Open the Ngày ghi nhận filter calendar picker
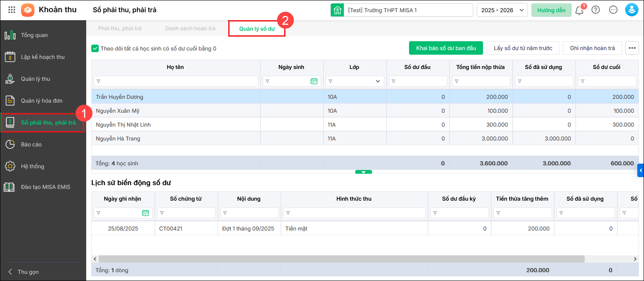This screenshot has height=281, width=644. (x=145, y=213)
